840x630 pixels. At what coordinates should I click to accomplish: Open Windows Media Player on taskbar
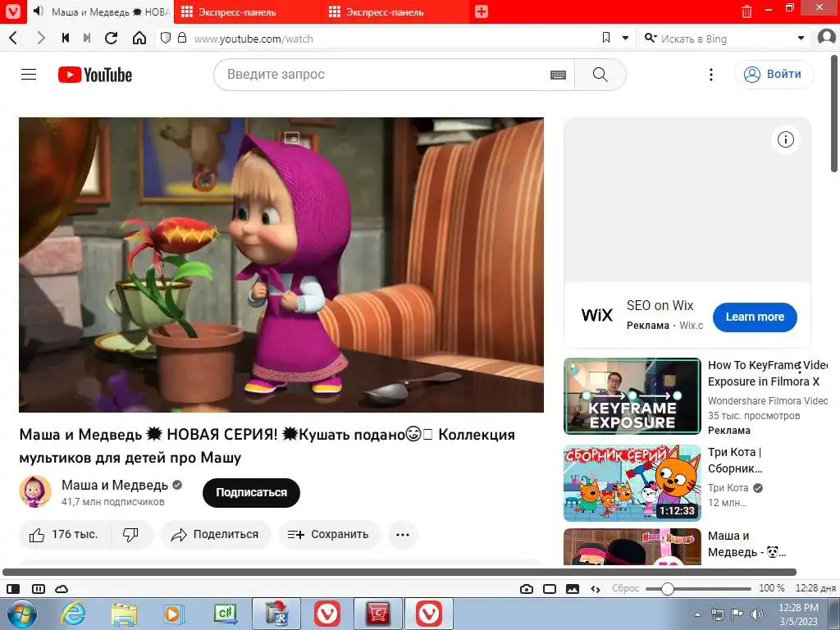click(174, 614)
